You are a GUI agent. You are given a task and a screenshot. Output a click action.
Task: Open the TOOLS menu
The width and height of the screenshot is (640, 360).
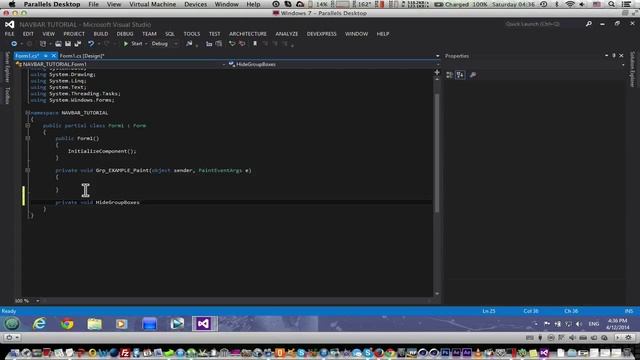pos(192,34)
